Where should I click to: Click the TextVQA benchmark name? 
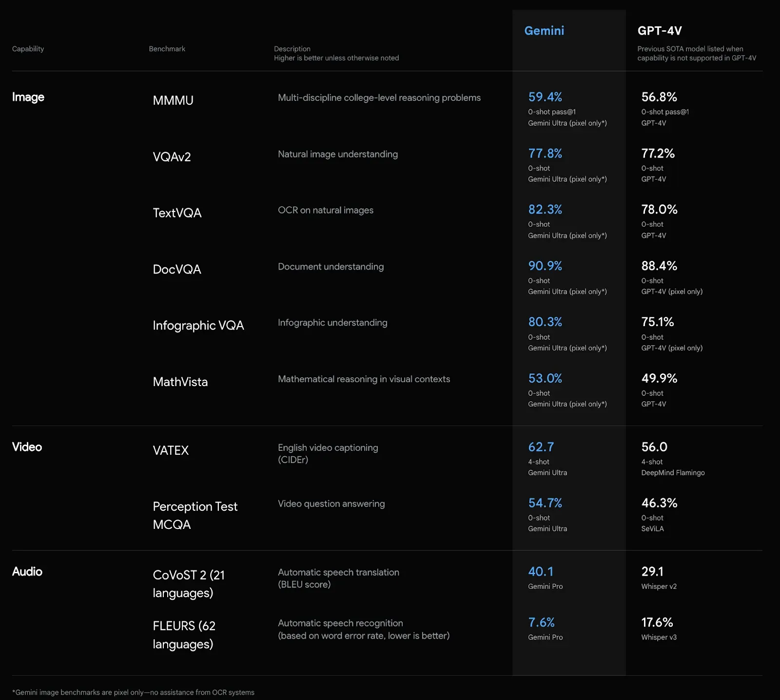[x=177, y=213]
